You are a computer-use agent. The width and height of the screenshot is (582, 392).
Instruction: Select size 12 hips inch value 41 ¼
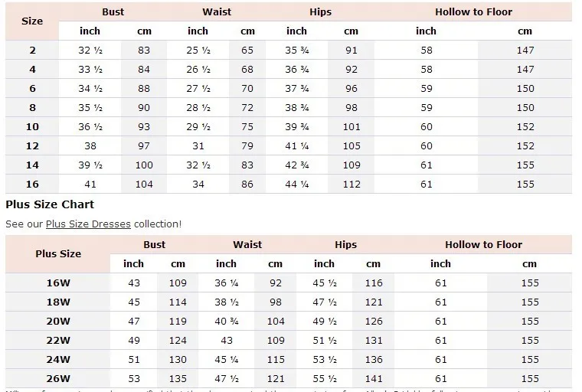(x=296, y=146)
